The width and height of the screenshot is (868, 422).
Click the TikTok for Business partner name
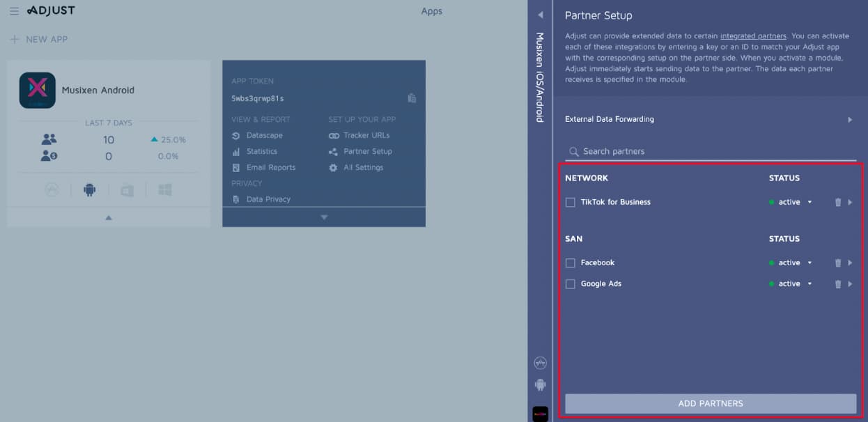[616, 202]
